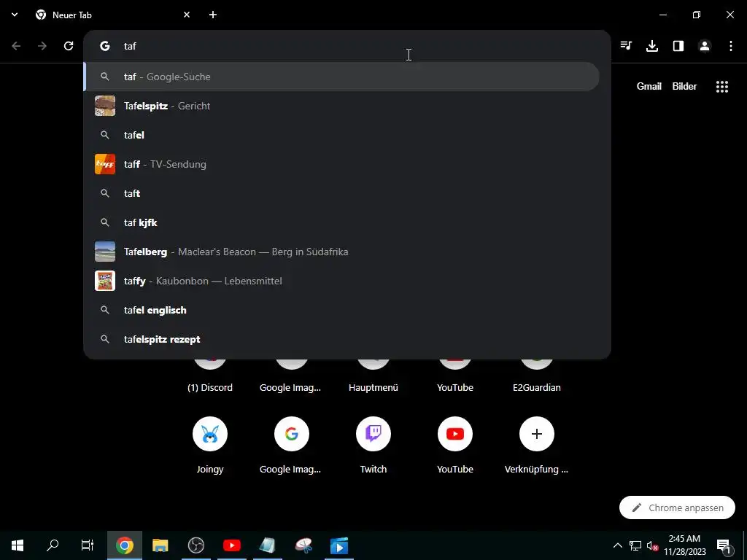Viewport: 747px width, 560px height.
Task: Open the Bilder link
Action: point(684,86)
